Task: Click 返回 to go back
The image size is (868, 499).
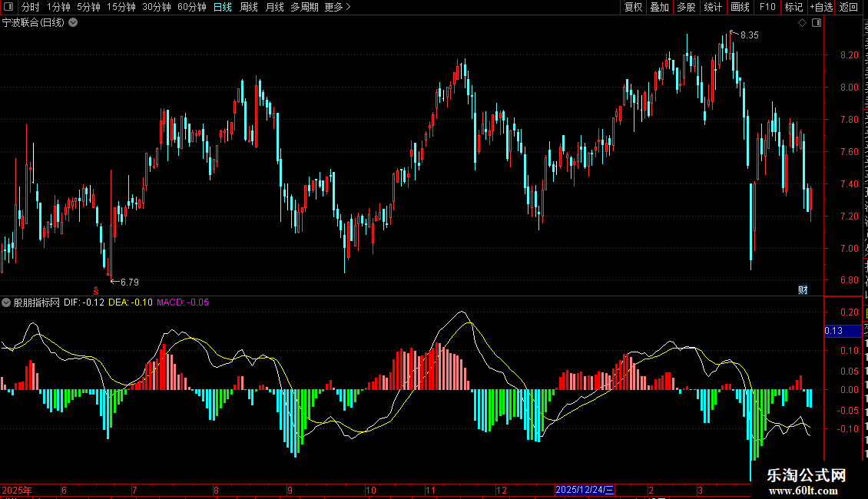Action: (x=848, y=7)
